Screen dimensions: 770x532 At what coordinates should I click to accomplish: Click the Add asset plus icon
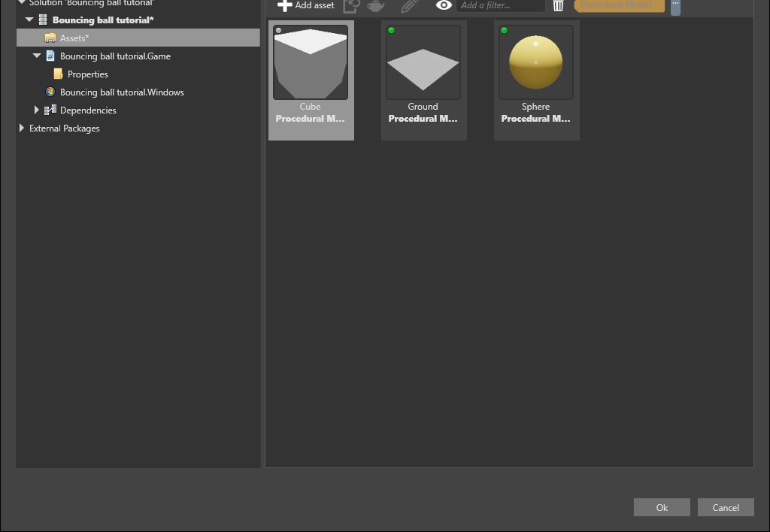[x=284, y=5]
